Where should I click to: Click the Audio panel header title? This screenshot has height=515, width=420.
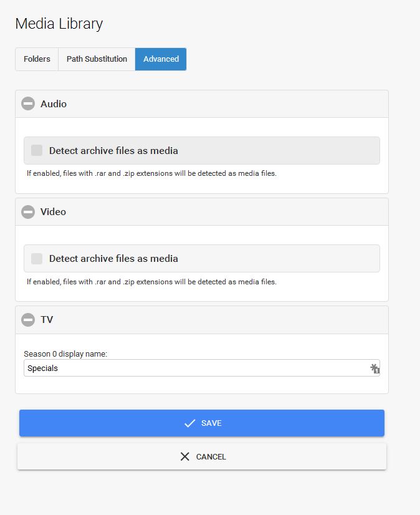[54, 104]
